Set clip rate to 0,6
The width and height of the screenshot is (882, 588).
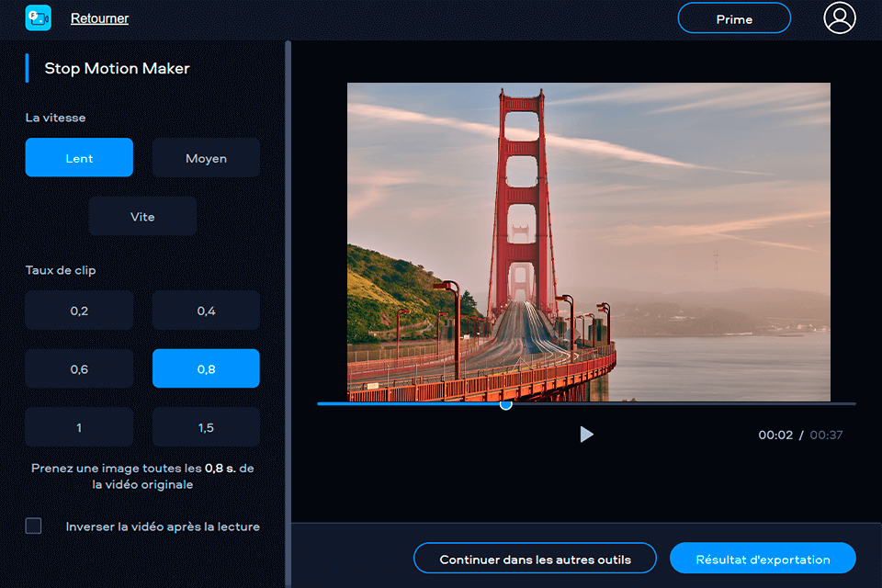[79, 368]
